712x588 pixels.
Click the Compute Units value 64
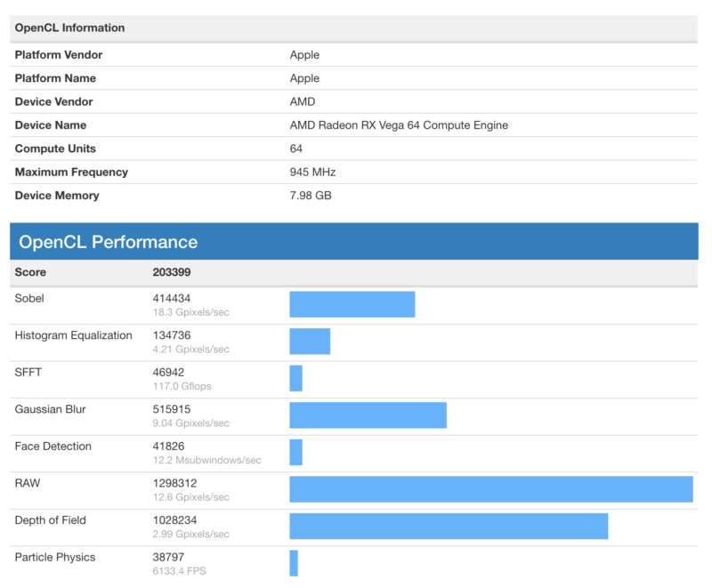[x=296, y=149]
